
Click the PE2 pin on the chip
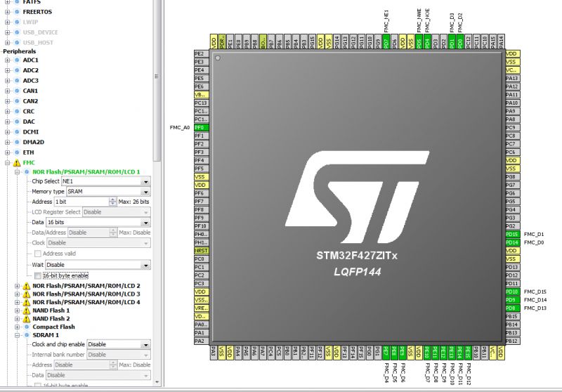(201, 54)
